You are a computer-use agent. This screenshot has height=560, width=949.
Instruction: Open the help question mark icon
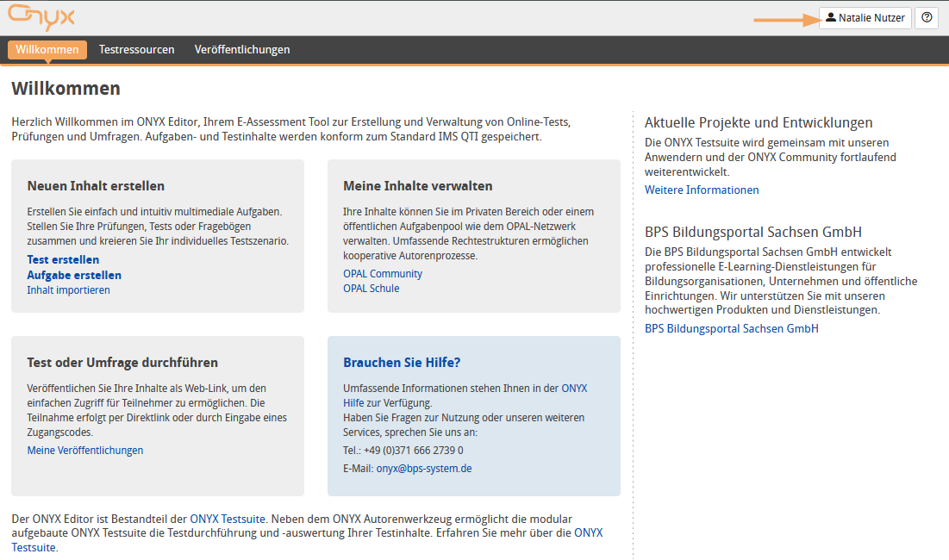(926, 18)
